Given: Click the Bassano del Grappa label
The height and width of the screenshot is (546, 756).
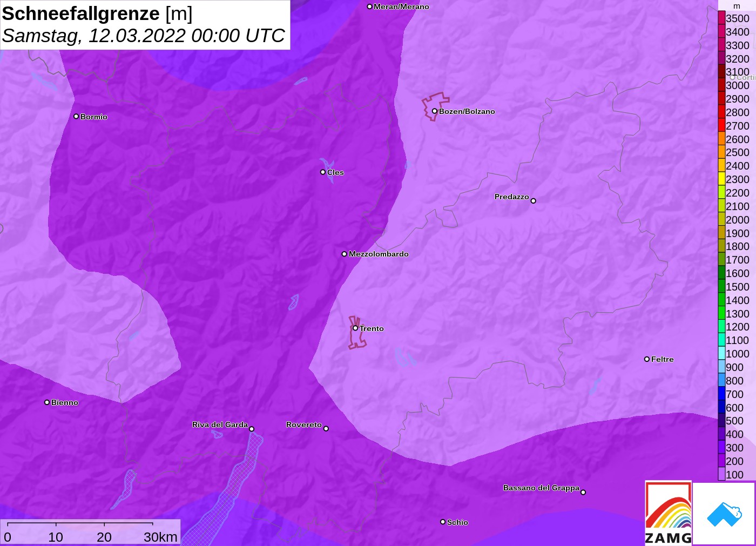Looking at the screenshot, I should [541, 488].
